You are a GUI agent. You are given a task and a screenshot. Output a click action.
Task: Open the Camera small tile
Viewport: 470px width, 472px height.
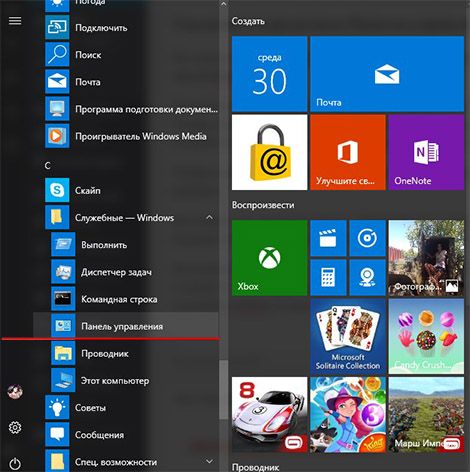point(367,277)
